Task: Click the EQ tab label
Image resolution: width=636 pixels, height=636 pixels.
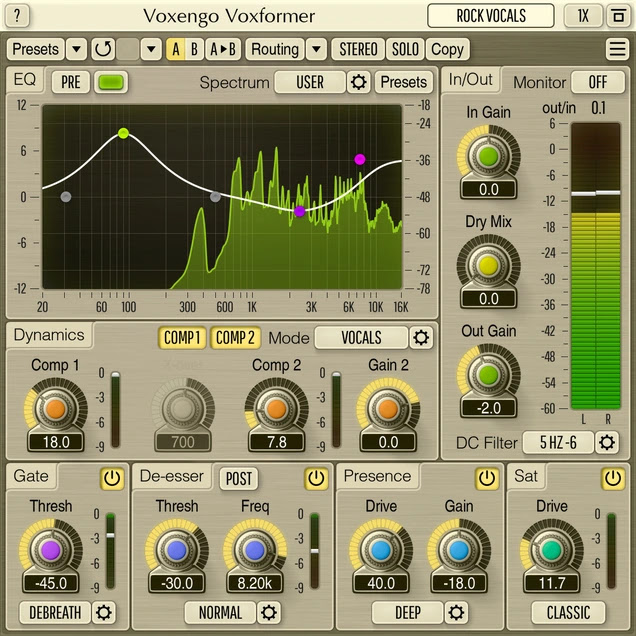Action: click(x=25, y=80)
